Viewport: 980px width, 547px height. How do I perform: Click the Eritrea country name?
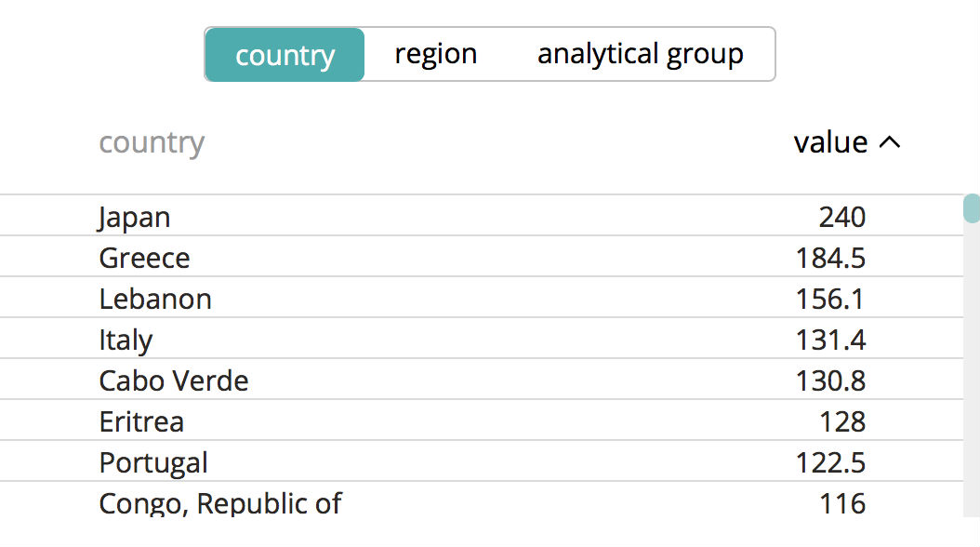tap(141, 421)
